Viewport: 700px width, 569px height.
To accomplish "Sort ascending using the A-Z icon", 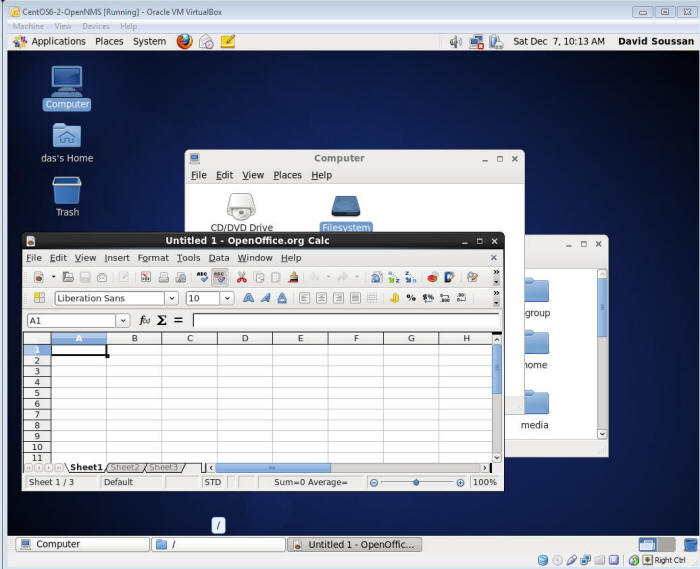I will (x=393, y=277).
